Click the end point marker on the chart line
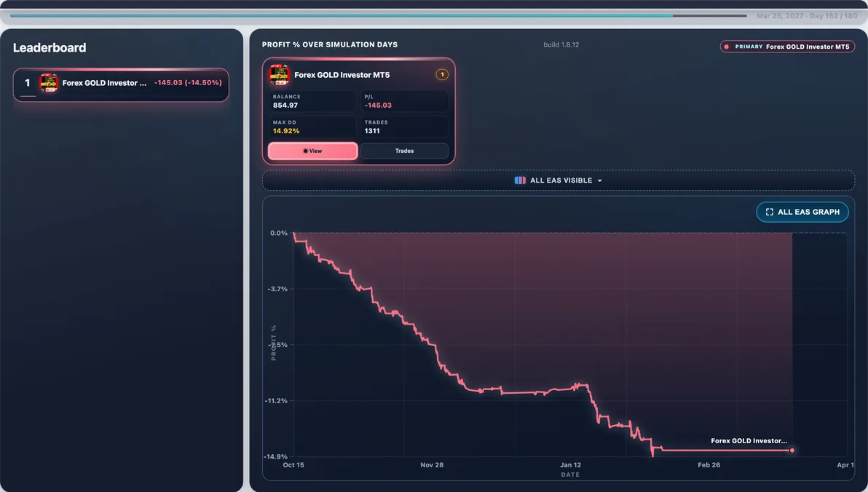 tap(792, 451)
